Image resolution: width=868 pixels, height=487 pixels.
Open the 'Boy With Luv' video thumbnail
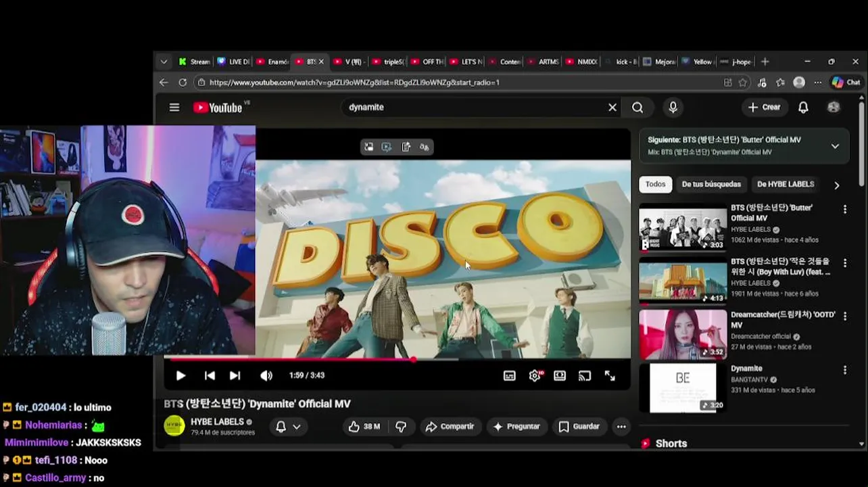[x=683, y=281]
